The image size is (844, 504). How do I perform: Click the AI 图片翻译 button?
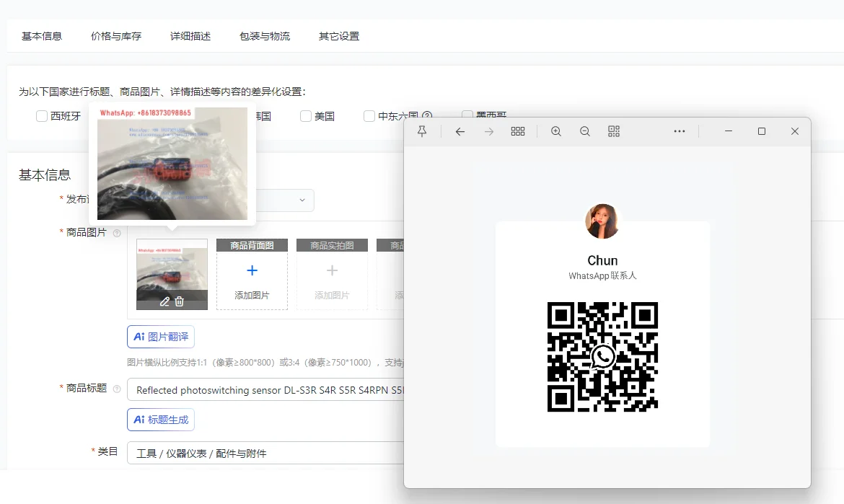[x=161, y=337]
